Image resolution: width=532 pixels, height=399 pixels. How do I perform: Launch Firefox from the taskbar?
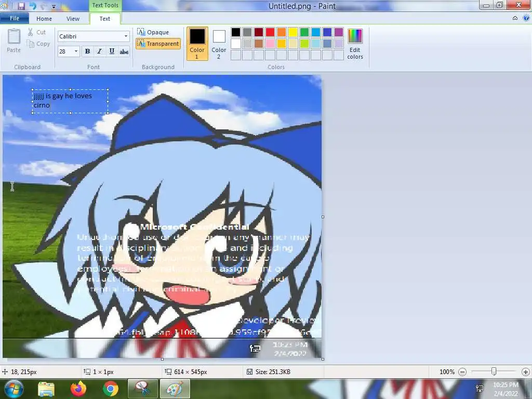78,389
